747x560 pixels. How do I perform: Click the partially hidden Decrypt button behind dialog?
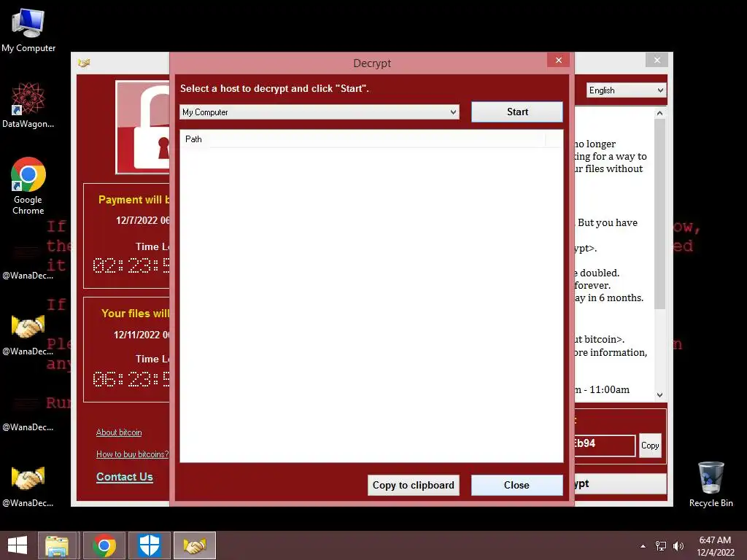(620, 484)
